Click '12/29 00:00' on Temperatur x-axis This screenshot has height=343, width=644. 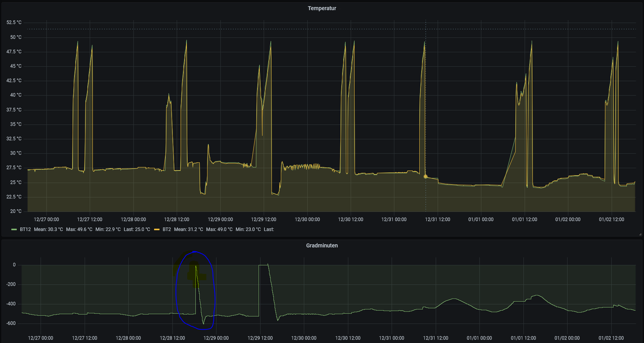pos(220,219)
